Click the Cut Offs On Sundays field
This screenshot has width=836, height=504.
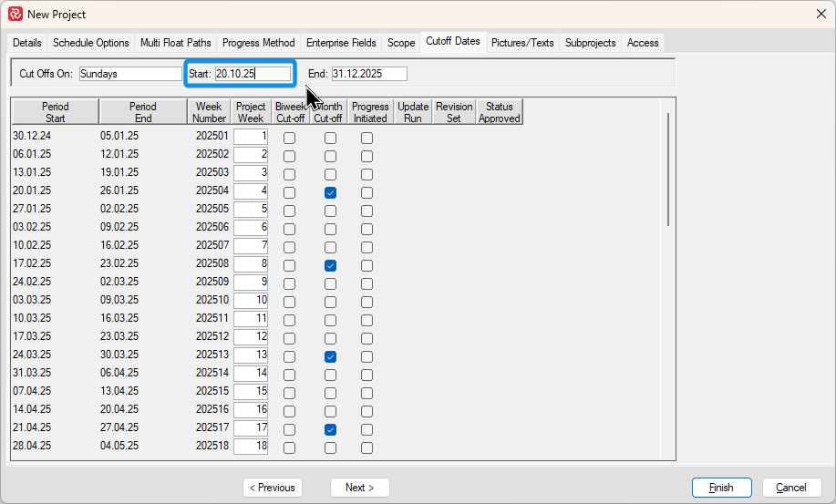coord(129,74)
